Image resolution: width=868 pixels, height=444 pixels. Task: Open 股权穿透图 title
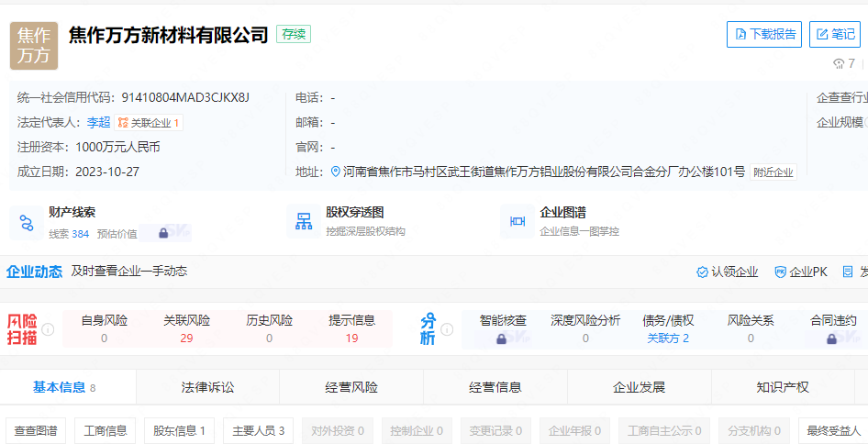(355, 212)
